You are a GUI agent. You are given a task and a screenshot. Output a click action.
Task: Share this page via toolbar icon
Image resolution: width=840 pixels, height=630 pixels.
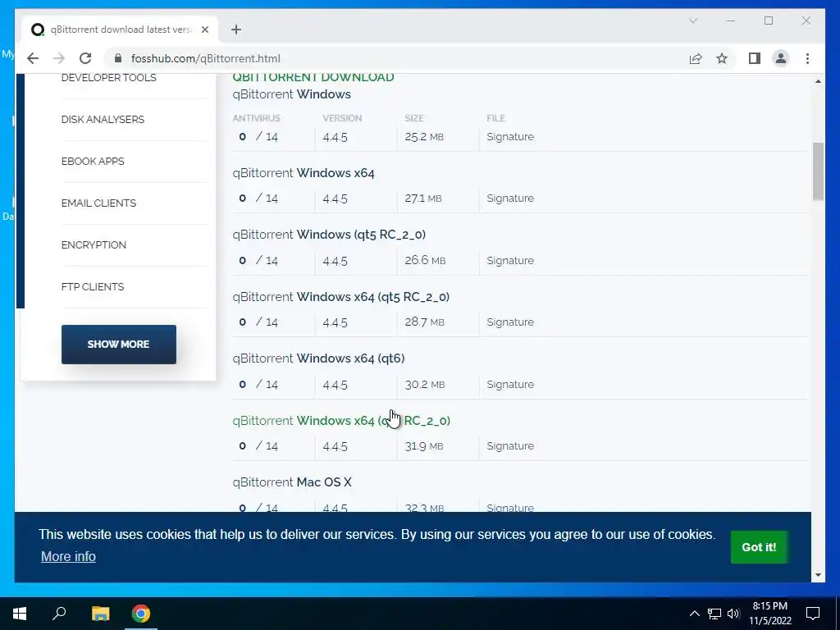[696, 58]
